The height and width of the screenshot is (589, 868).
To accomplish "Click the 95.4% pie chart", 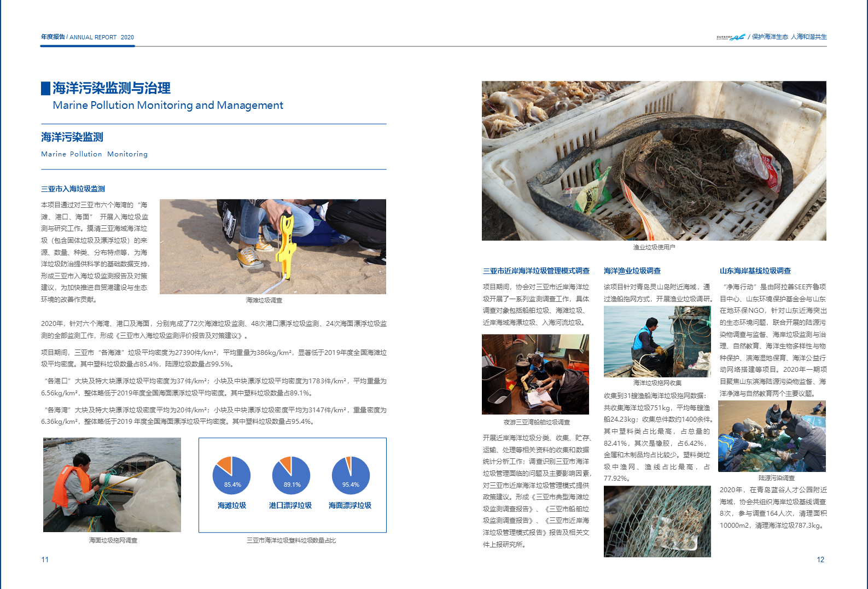I will (x=351, y=475).
